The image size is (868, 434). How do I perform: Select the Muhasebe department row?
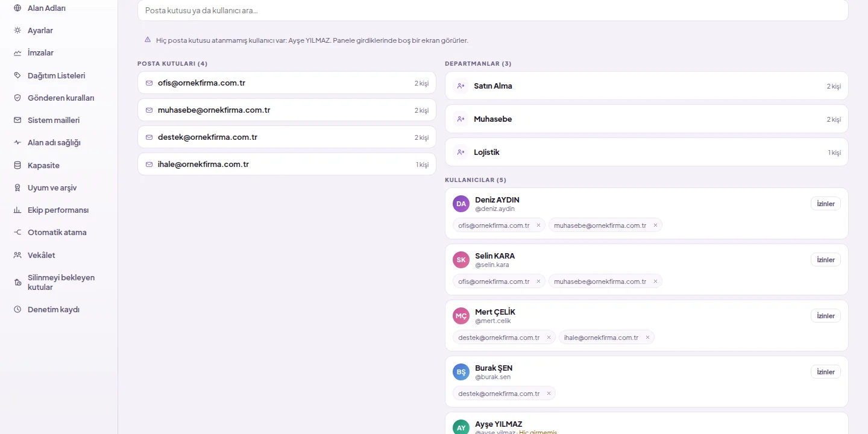[646, 119]
